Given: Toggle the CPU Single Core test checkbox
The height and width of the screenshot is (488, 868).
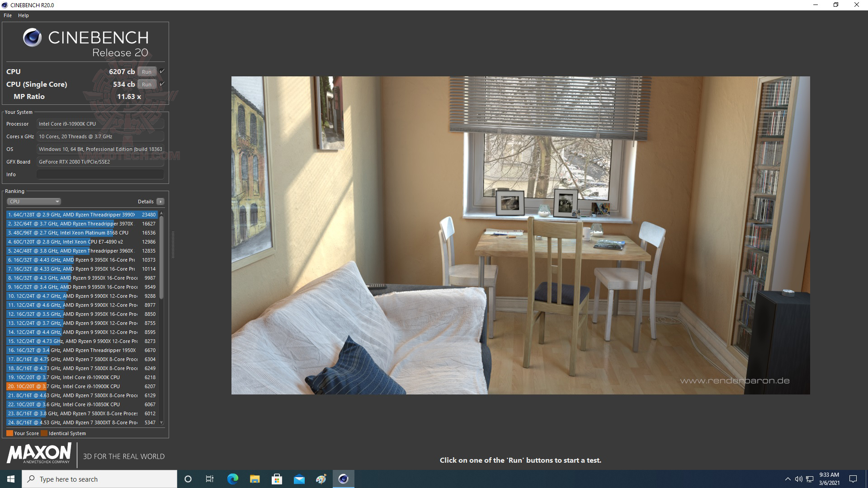Looking at the screenshot, I should click(x=162, y=84).
